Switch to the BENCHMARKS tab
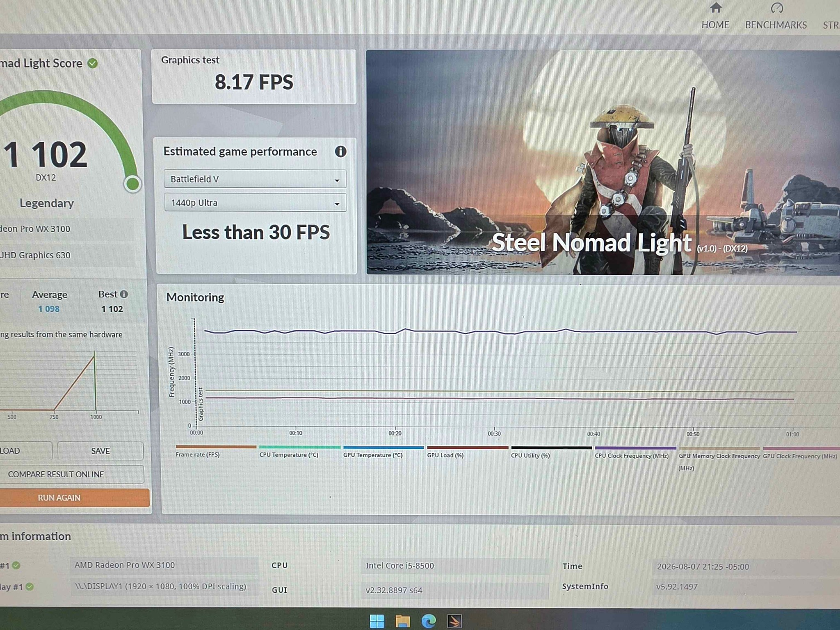 (776, 25)
